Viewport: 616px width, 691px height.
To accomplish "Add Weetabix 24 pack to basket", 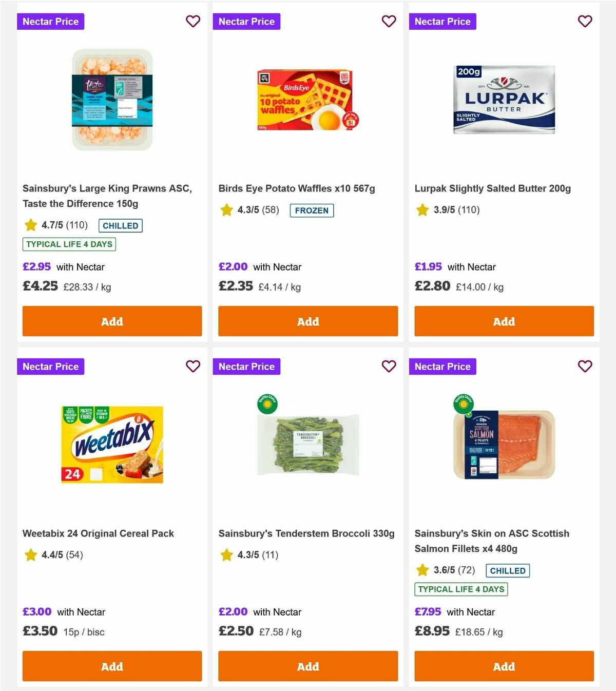I will tap(112, 666).
